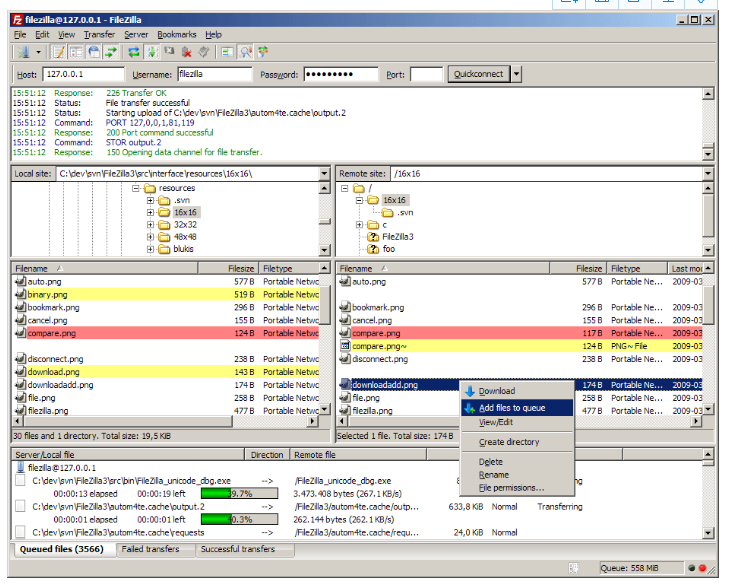
Task: Check the requests queue item box
Action: point(20,532)
